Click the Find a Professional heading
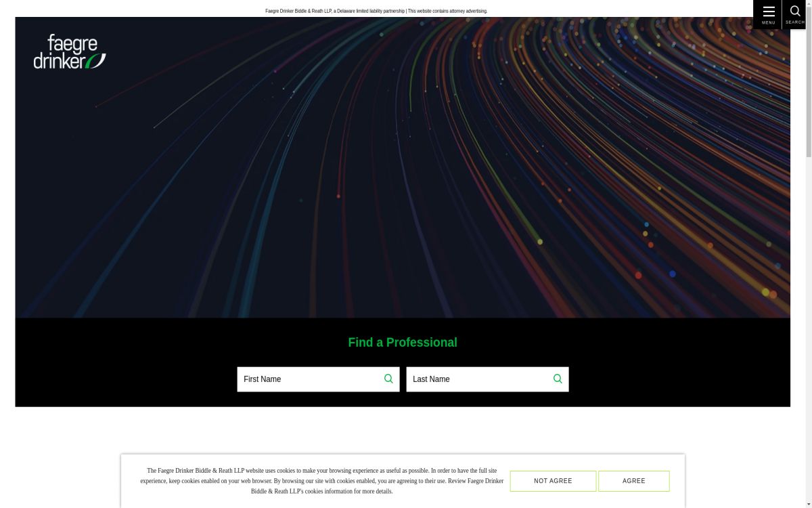 click(x=403, y=343)
